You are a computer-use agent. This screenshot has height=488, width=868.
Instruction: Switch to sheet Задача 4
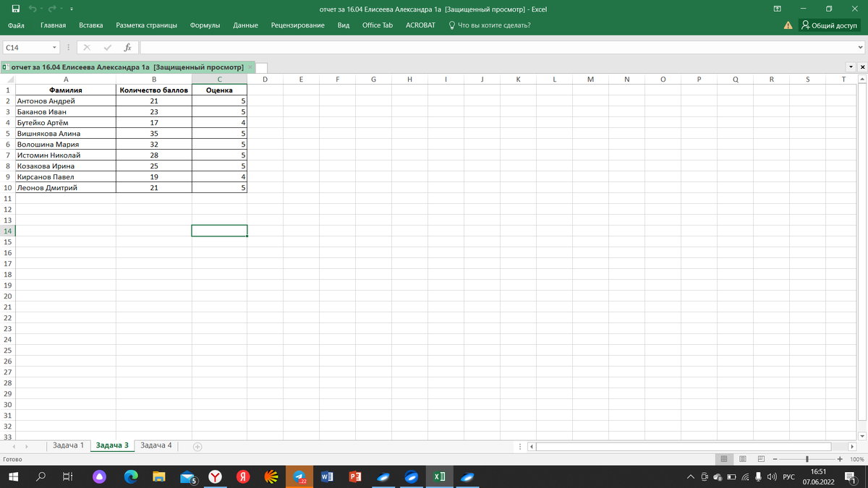156,445
